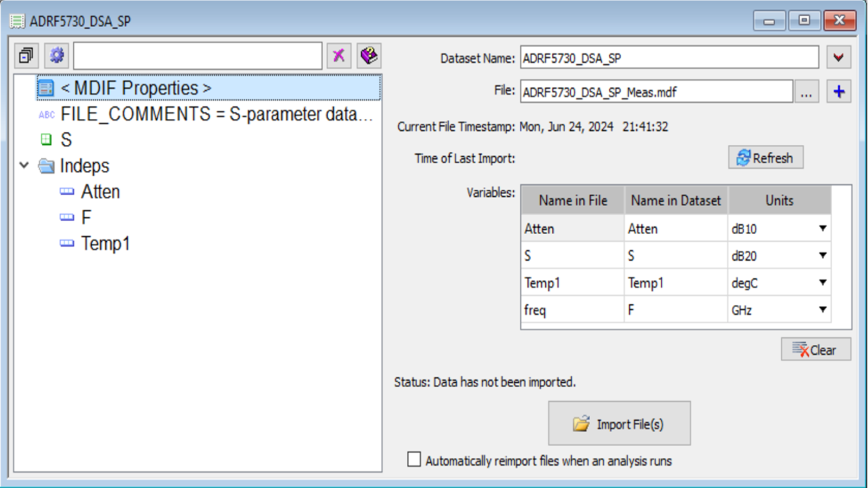Viewport: 868px width, 488px height.
Task: Click the green table icon next to S
Action: pos(46,139)
